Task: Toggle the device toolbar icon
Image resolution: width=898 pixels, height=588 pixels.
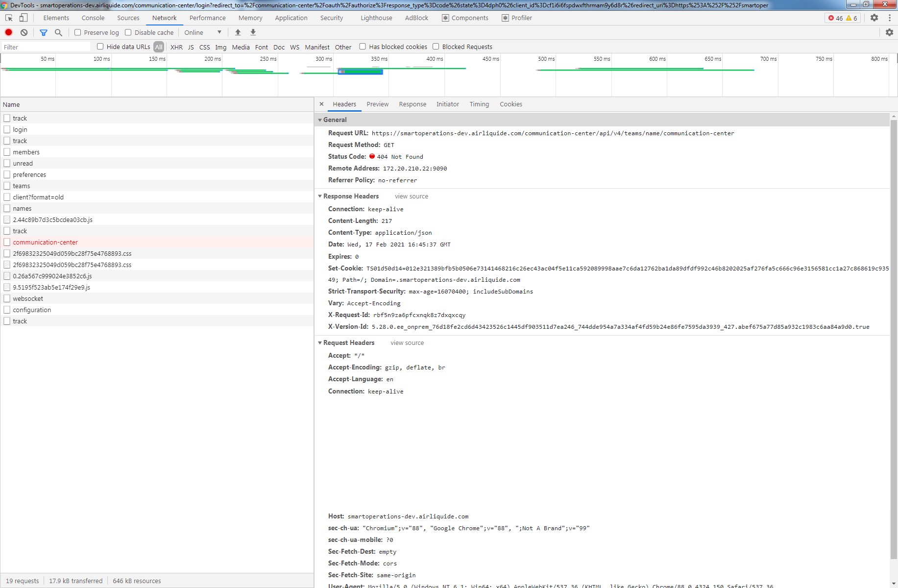Action: [23, 18]
